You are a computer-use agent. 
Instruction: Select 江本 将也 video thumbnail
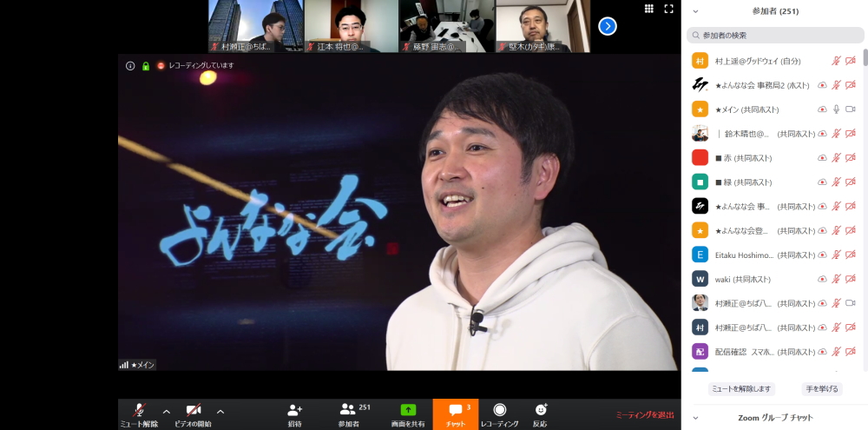352,26
